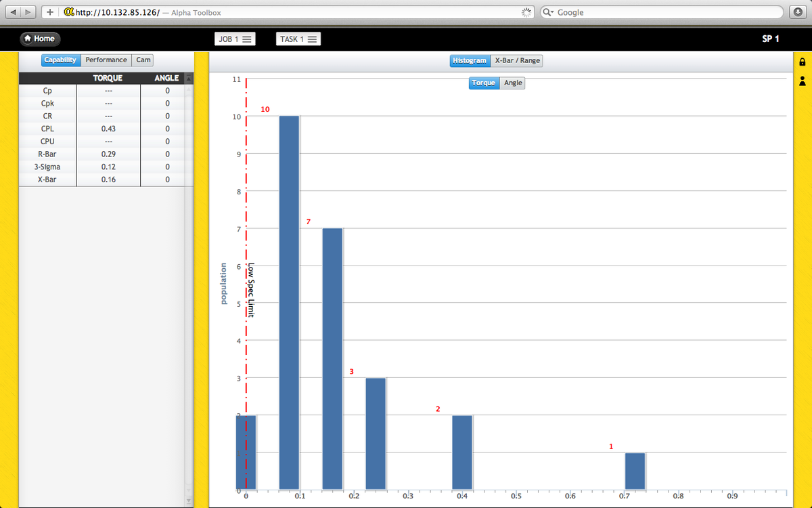Switch to the Cam tab
This screenshot has height=508, width=812.
[x=143, y=60]
